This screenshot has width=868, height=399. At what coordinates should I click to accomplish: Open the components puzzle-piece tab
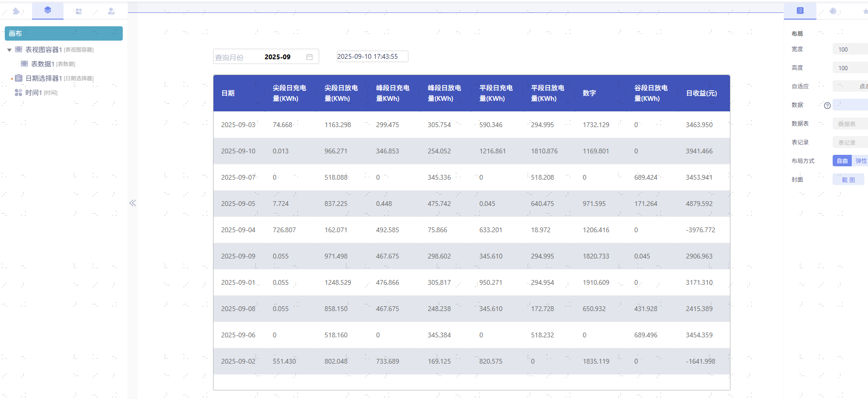tap(16, 11)
